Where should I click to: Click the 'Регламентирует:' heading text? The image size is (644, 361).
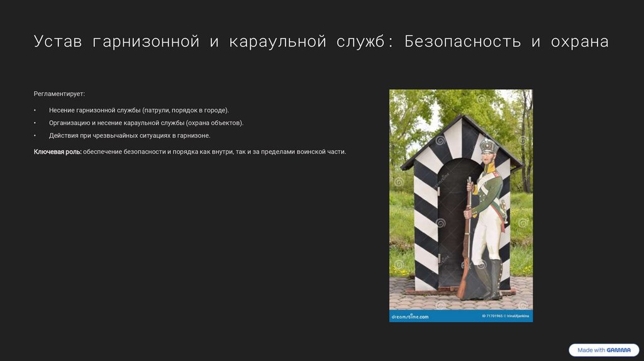tap(59, 94)
